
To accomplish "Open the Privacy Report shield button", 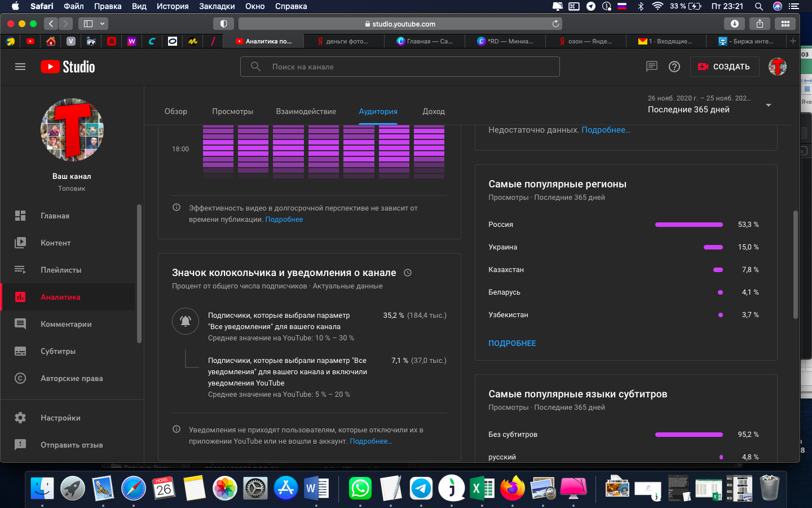I will [223, 24].
